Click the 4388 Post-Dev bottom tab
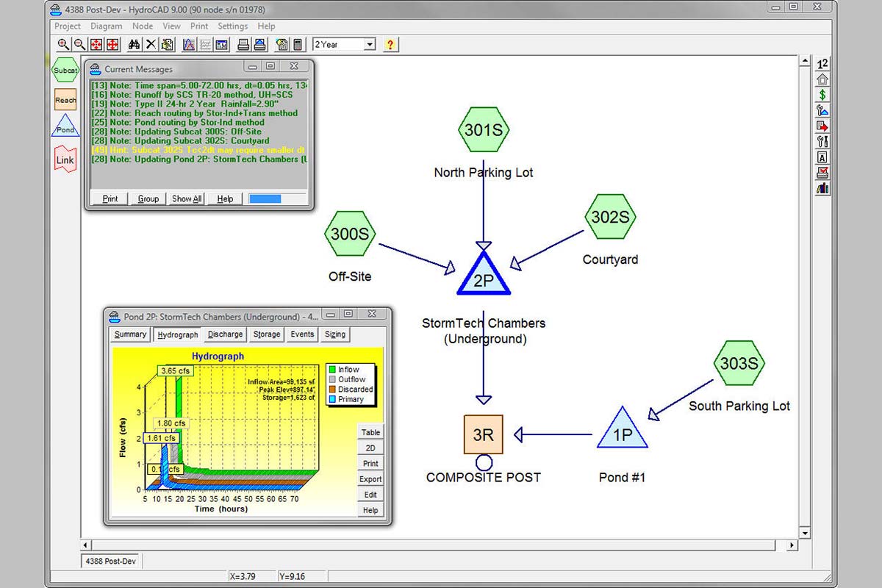 tap(111, 561)
